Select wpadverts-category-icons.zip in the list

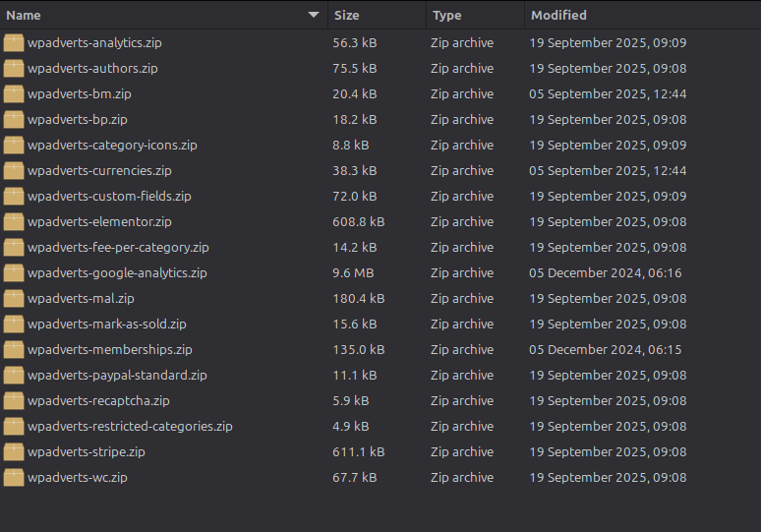click(x=112, y=146)
